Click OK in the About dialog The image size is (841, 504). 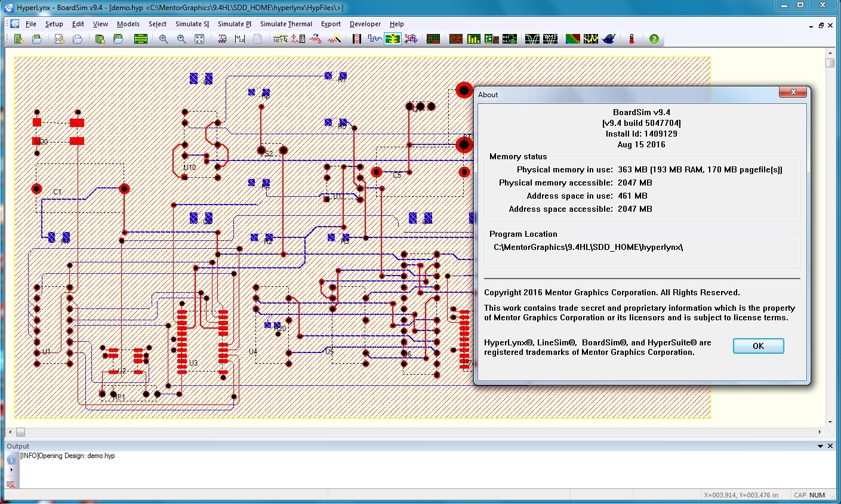click(x=758, y=346)
